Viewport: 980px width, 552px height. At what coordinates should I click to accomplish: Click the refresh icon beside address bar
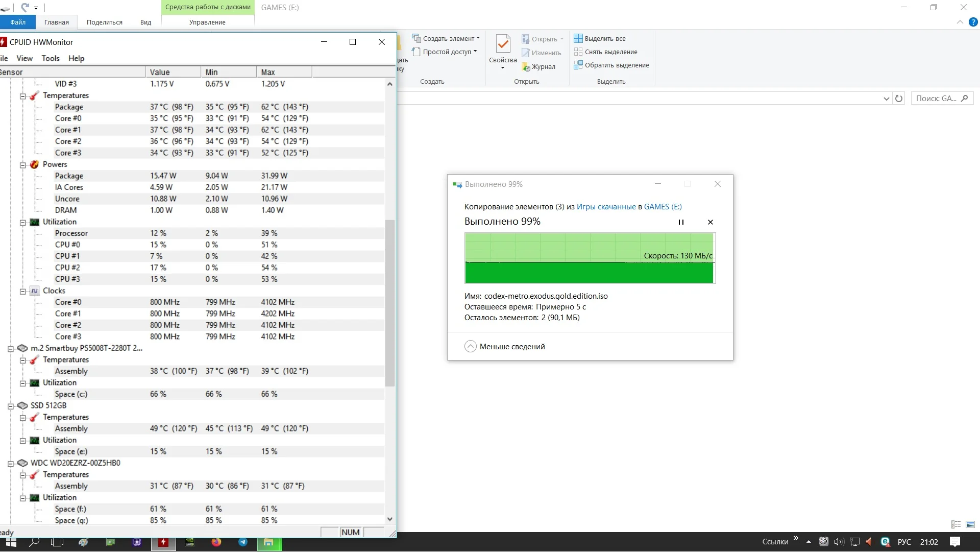(899, 99)
